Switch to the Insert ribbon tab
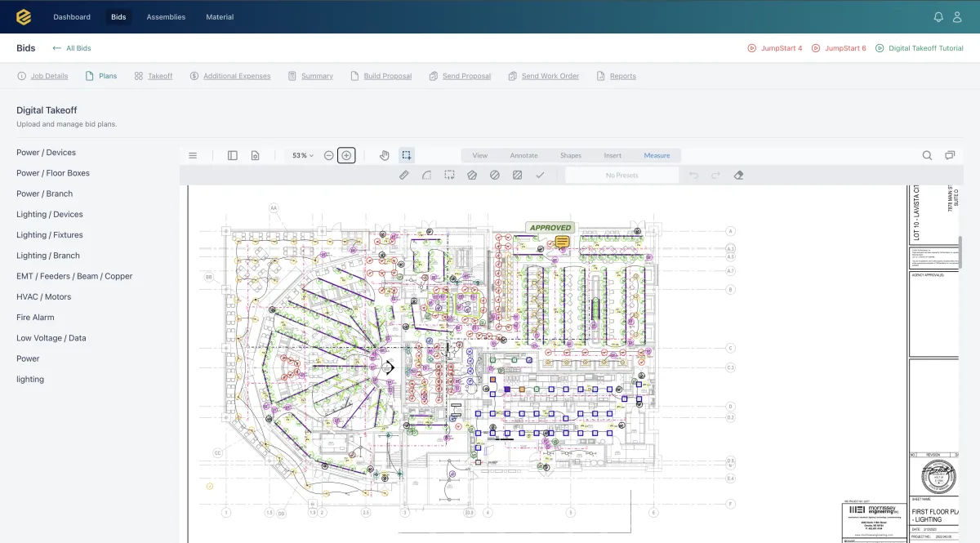 coord(612,155)
